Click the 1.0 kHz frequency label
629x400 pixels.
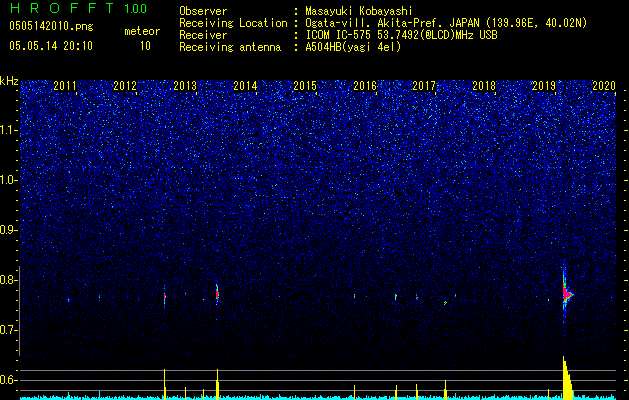click(x=8, y=180)
